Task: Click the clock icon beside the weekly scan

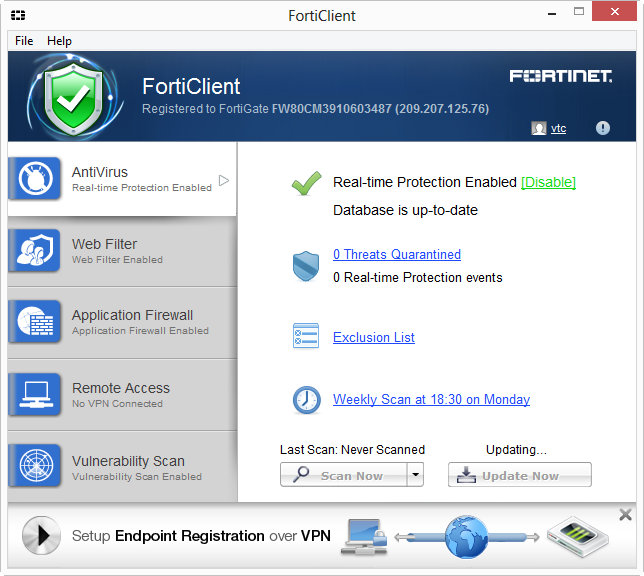Action: (x=306, y=400)
